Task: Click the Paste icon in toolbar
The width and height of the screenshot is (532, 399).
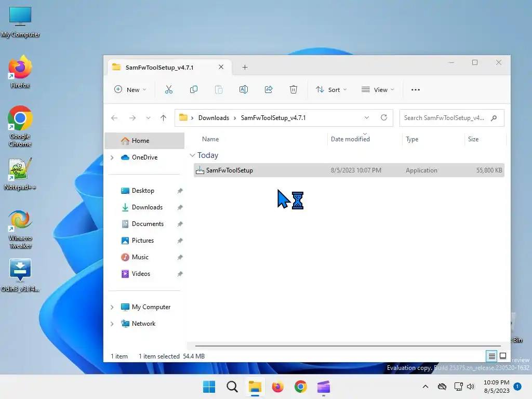Action: coord(219,89)
